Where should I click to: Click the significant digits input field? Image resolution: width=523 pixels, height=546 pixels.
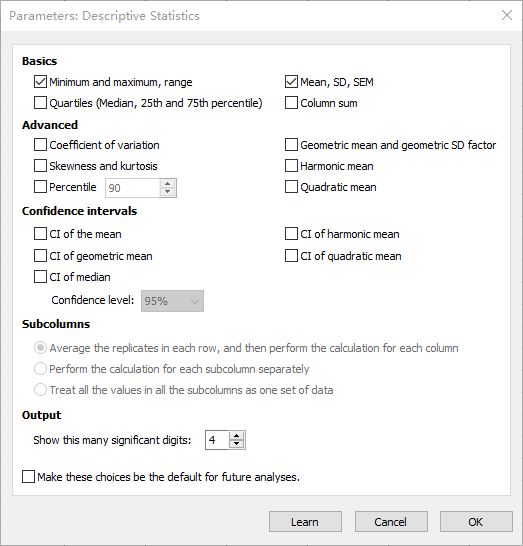coord(217,440)
